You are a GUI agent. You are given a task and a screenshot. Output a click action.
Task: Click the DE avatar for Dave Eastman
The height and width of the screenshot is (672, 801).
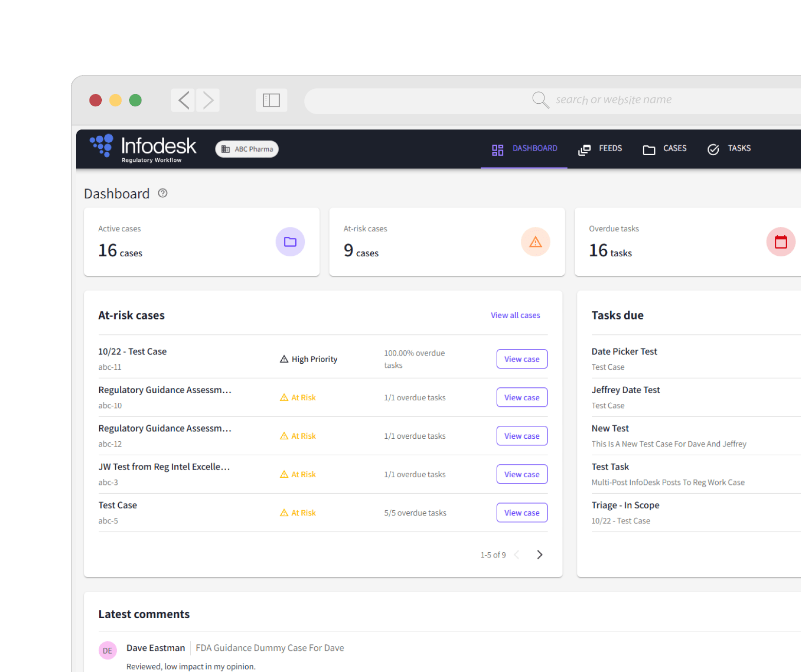click(x=107, y=650)
